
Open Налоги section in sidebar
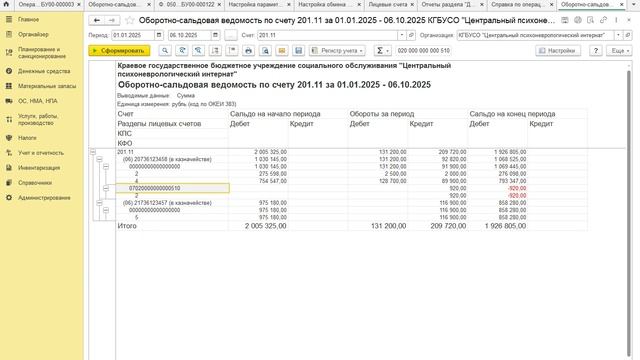(27, 138)
